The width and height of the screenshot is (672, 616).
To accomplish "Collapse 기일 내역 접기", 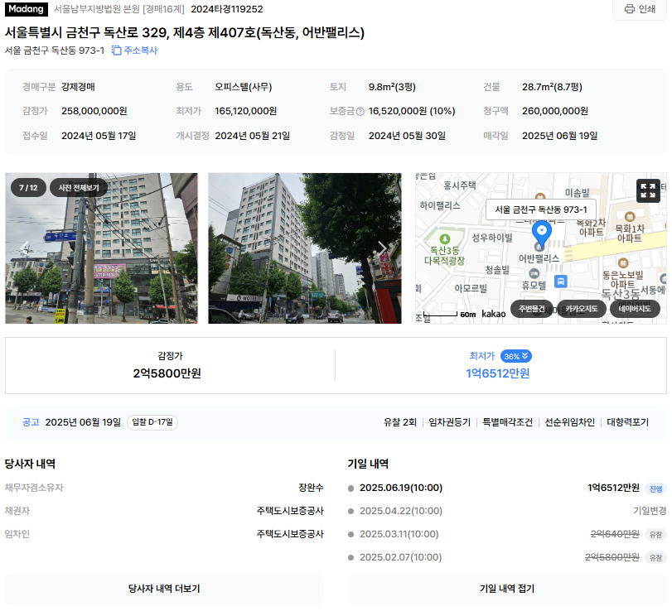I will click(507, 589).
